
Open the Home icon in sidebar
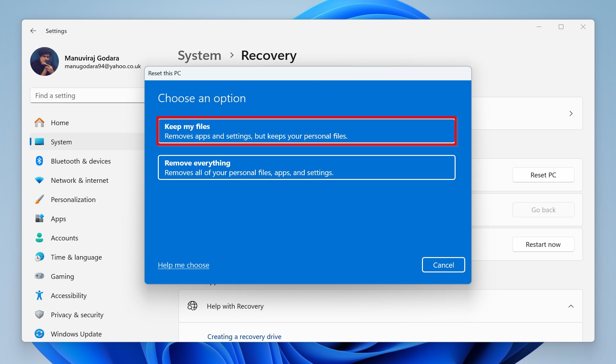pos(39,123)
